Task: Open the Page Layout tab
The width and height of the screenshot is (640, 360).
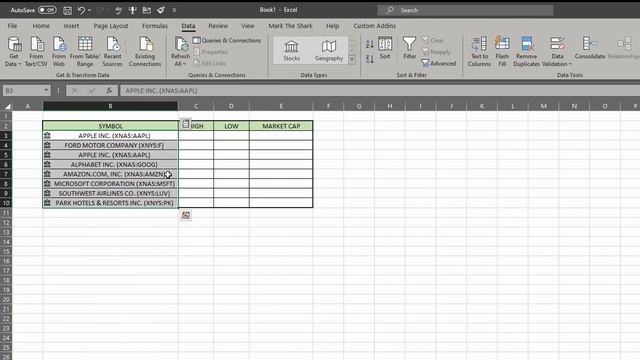Action: pyautogui.click(x=111, y=26)
